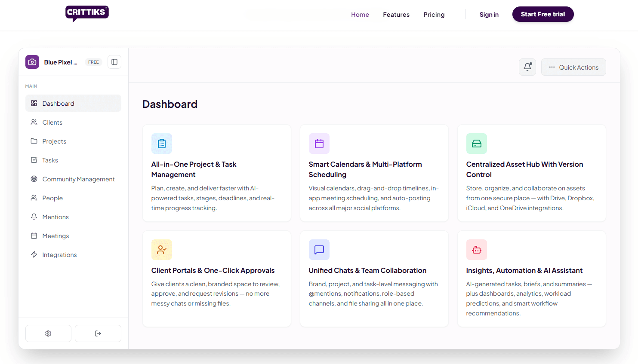The height and width of the screenshot is (364, 638).
Task: Select the calendar icon on Smart Calendars card
Action: (319, 144)
